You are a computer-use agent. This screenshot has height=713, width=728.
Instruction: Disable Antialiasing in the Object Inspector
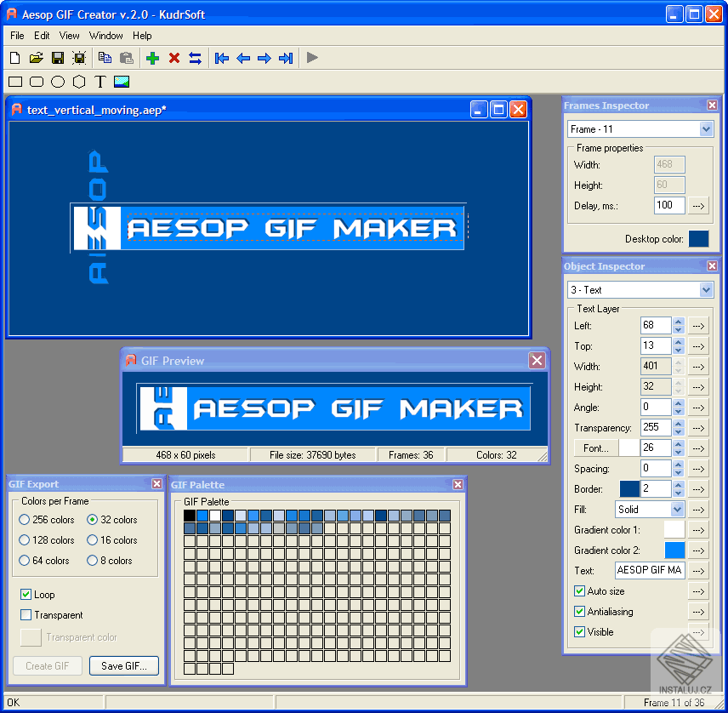580,611
